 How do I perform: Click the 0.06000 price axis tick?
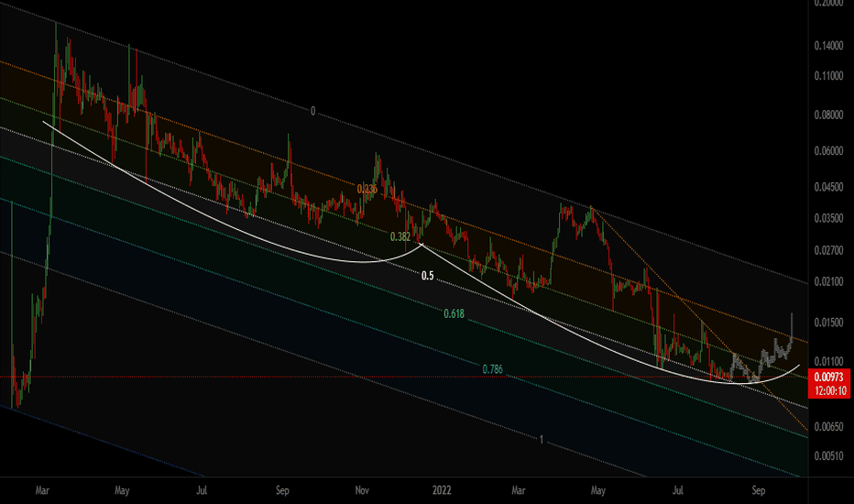click(829, 151)
